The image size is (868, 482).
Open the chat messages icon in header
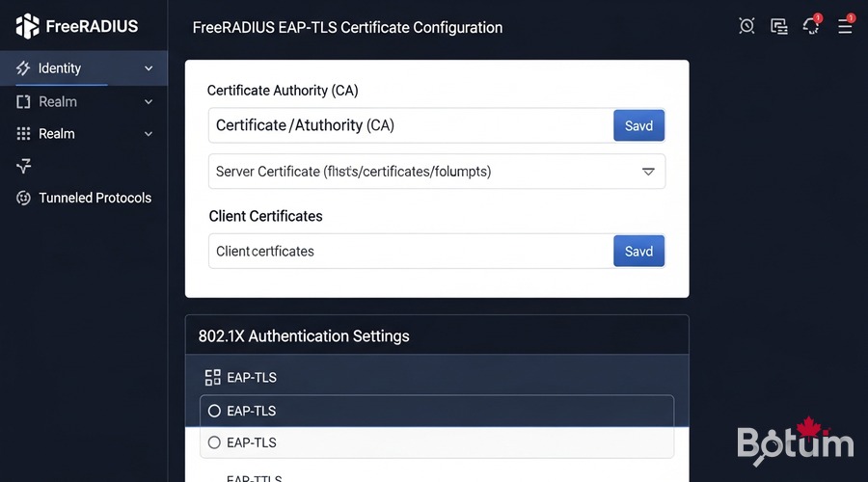[779, 26]
